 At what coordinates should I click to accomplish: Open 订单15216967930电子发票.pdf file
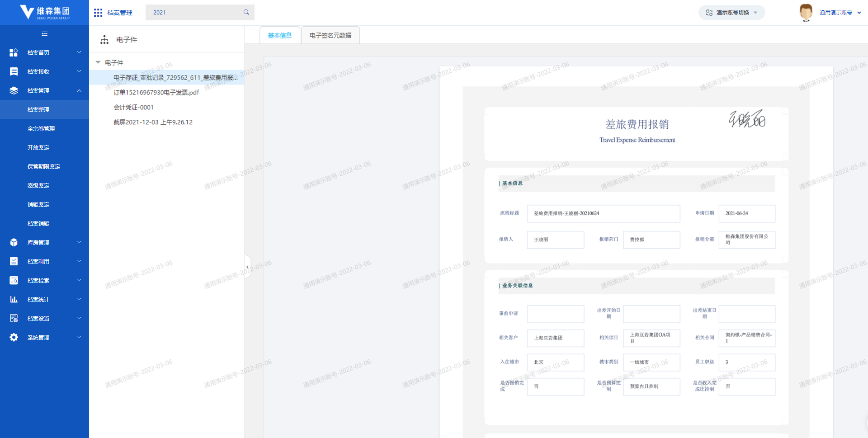coord(156,92)
